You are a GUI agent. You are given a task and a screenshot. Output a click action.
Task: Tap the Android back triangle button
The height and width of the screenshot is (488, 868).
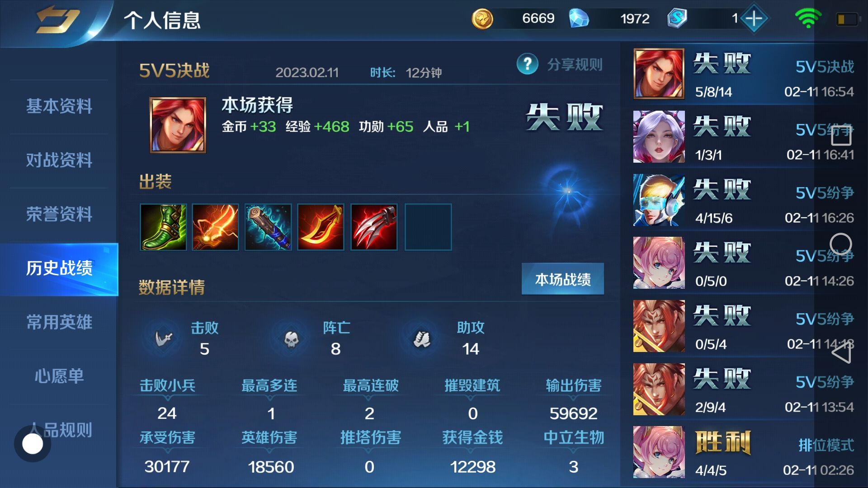[x=841, y=353]
